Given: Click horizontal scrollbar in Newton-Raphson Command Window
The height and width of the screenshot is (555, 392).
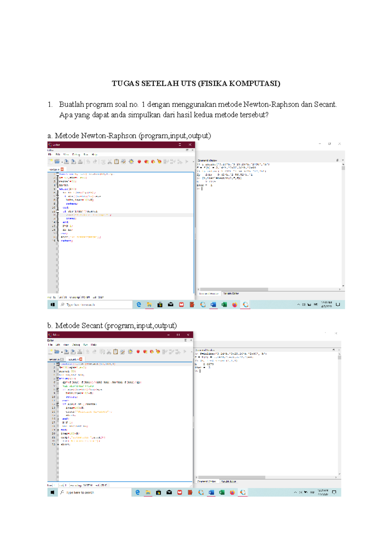Looking at the screenshot, I should click(234, 289).
